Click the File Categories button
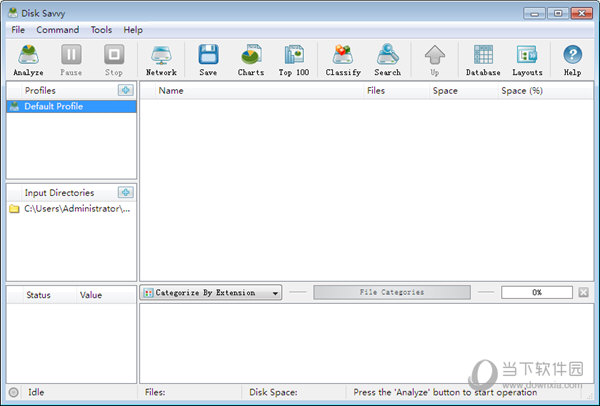 coord(392,292)
